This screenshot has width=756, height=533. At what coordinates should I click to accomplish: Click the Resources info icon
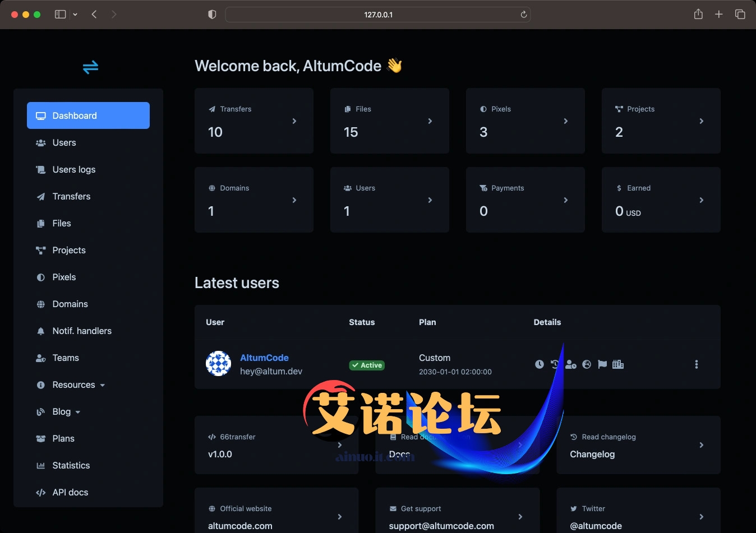click(40, 385)
